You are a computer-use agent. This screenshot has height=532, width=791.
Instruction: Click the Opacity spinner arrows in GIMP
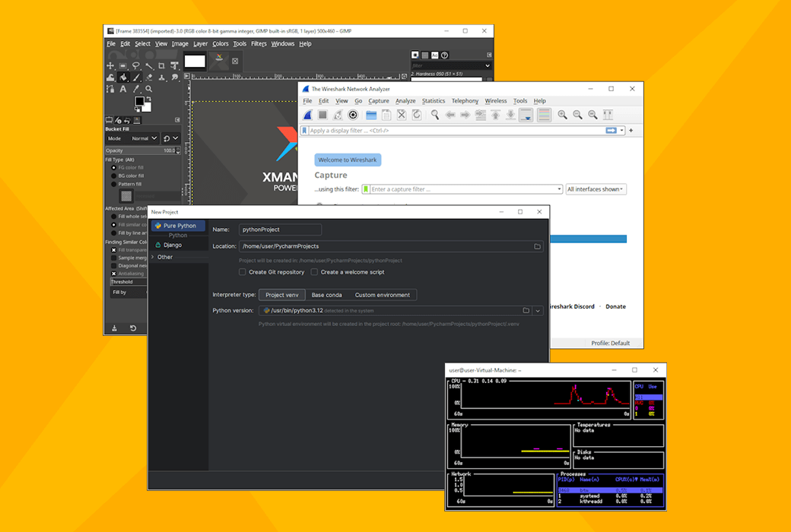(178, 150)
